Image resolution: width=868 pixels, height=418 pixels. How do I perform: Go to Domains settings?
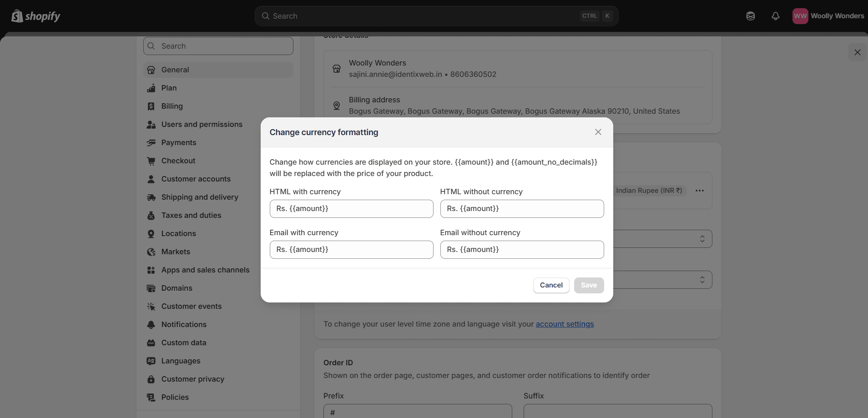[218, 288]
